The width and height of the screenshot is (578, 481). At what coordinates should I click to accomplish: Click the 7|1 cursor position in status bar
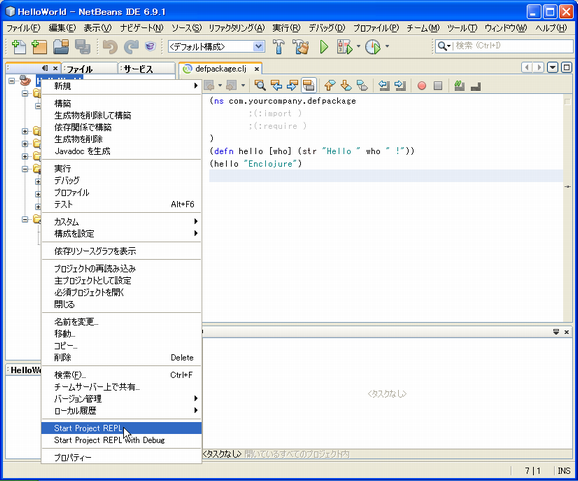pyautogui.click(x=533, y=471)
